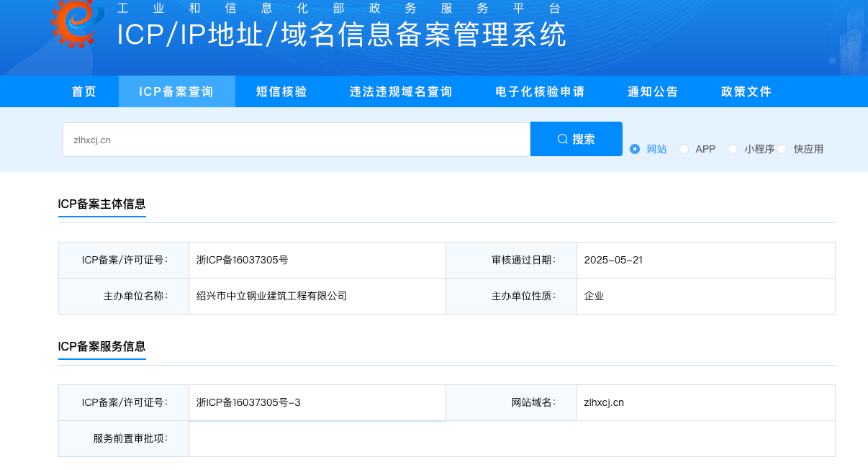
Task: Click the ICP/IP地址/域名信息备案管理系统 title
Action: (342, 35)
